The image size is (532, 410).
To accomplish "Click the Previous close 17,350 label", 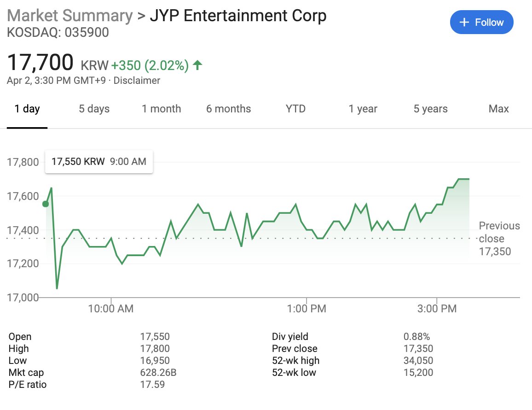I will (x=499, y=239).
